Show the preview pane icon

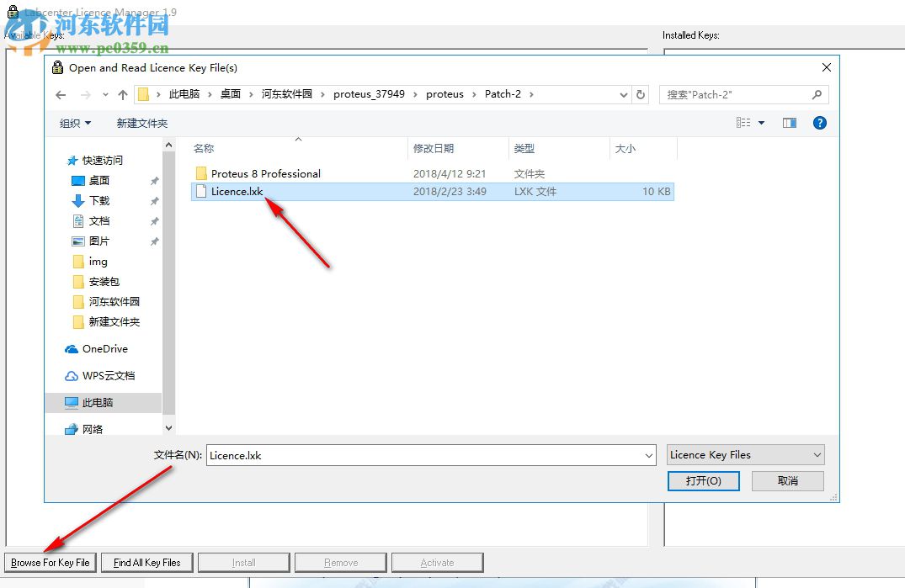pyautogui.click(x=789, y=122)
